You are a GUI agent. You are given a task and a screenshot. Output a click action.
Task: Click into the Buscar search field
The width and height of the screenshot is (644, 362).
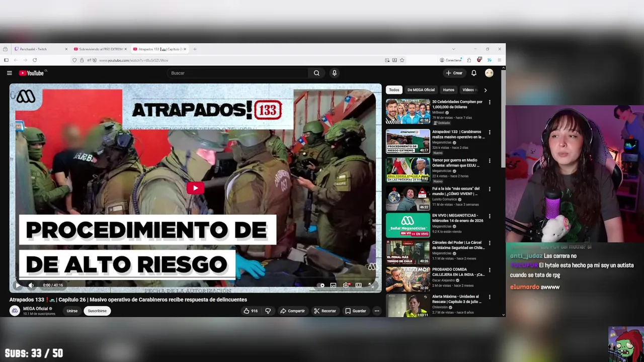tap(238, 73)
